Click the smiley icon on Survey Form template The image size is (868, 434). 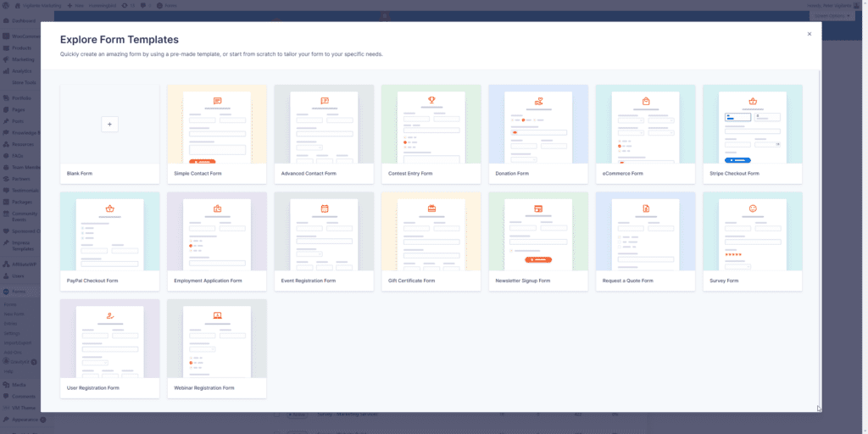coord(753,208)
